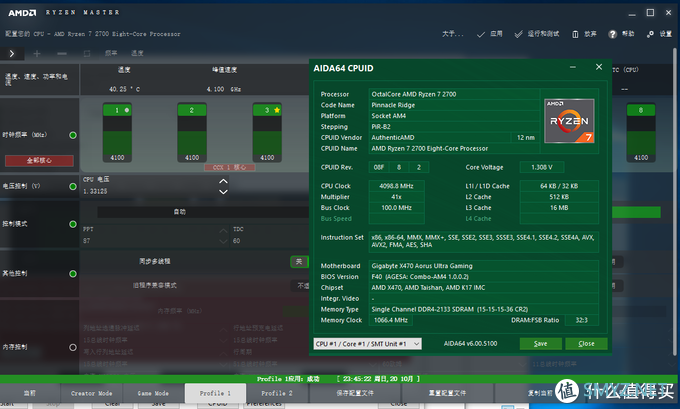The image size is (680, 409).
Task: Click Close in AIDA64 CPUID window
Action: tap(586, 344)
